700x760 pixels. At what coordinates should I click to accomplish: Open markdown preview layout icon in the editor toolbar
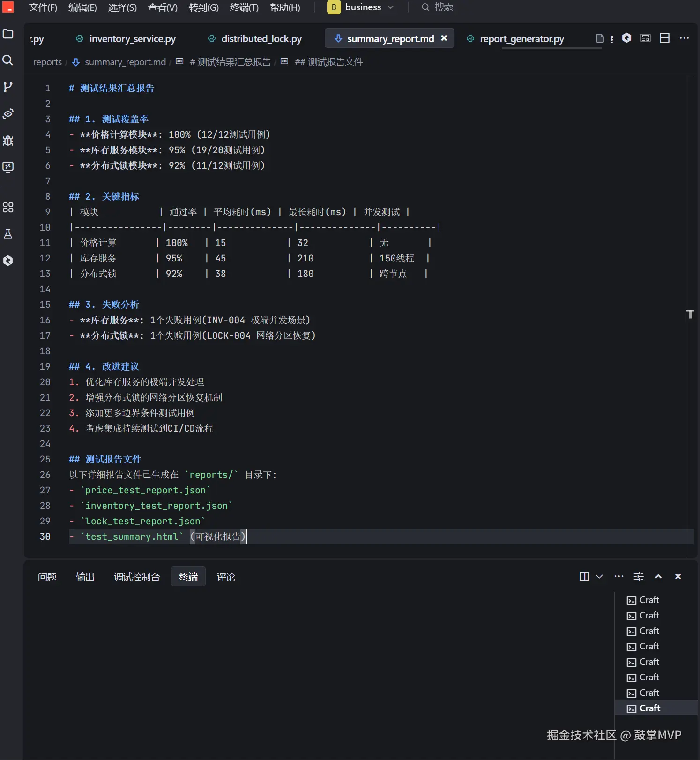pyautogui.click(x=646, y=38)
